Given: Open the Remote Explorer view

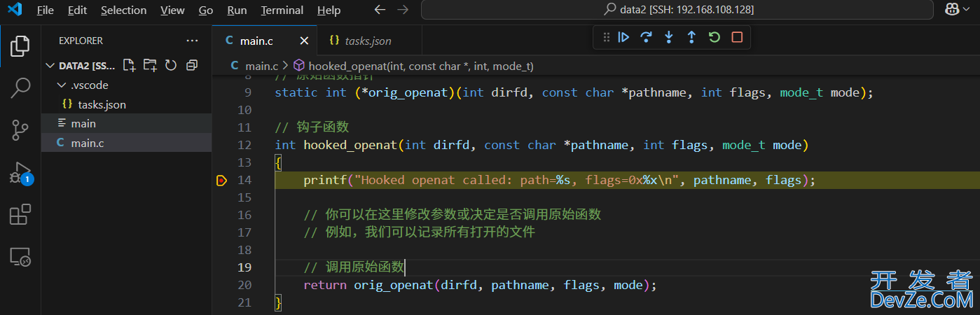Looking at the screenshot, I should point(20,257).
